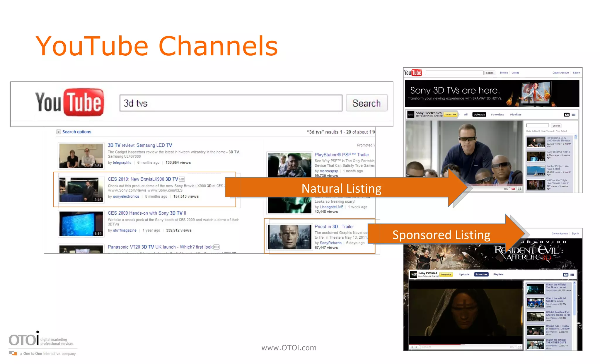Open the 'Priest in 3D - Trailer' promoted video

(334, 227)
